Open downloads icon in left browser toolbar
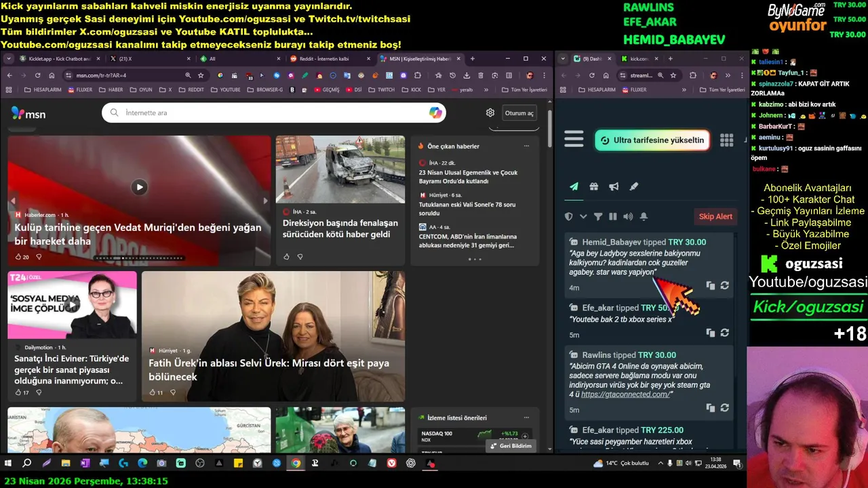 (x=467, y=75)
